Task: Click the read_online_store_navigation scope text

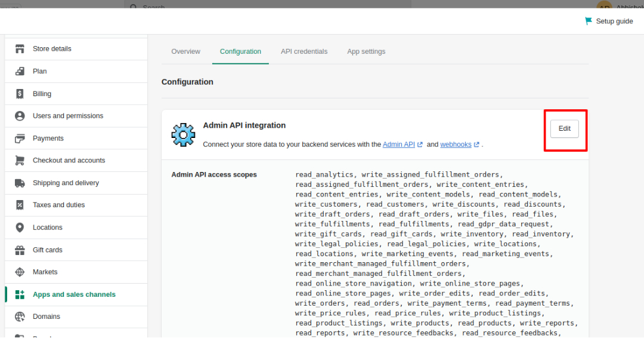Action: click(353, 283)
